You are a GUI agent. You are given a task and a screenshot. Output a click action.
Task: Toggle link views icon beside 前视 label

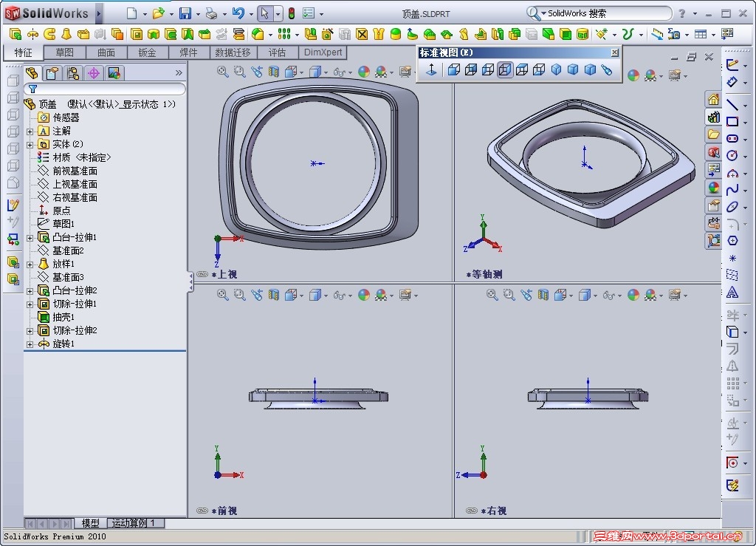[x=202, y=511]
